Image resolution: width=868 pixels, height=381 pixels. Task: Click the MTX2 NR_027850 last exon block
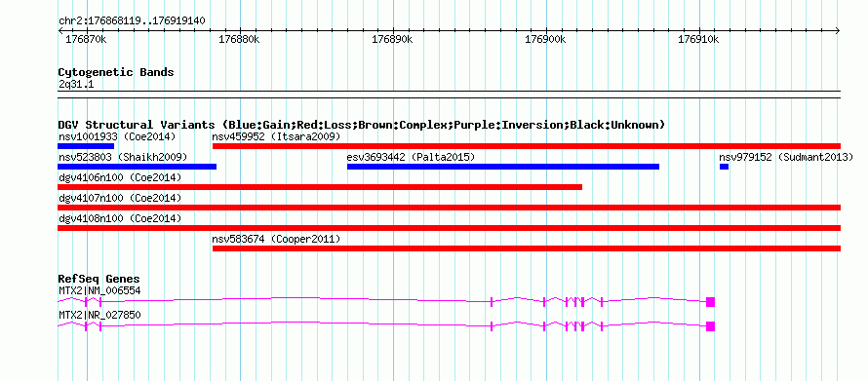pos(711,326)
